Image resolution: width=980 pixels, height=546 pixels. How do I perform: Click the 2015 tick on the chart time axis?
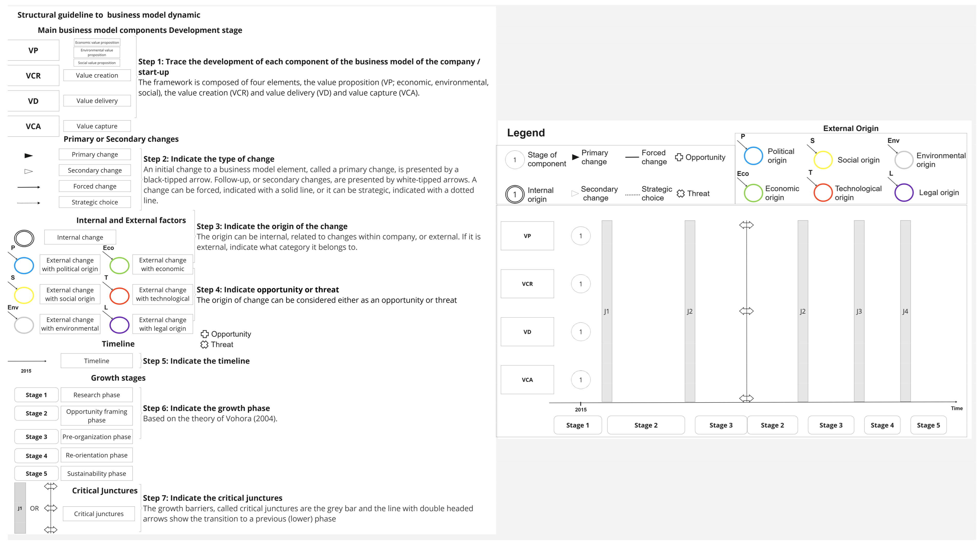581,404
